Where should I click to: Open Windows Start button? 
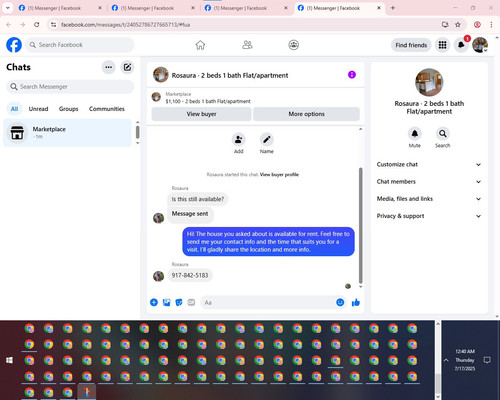tap(9, 360)
